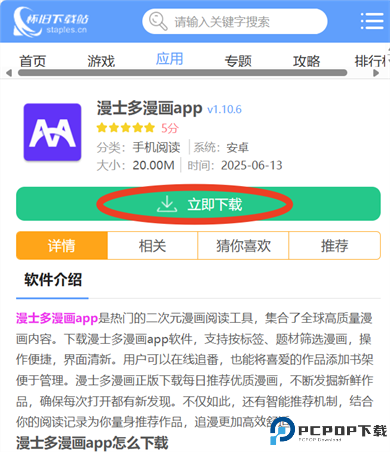This screenshot has height=452, width=390.
Task: Click the horizontal nav scrollbar thumb
Action: (x=183, y=73)
